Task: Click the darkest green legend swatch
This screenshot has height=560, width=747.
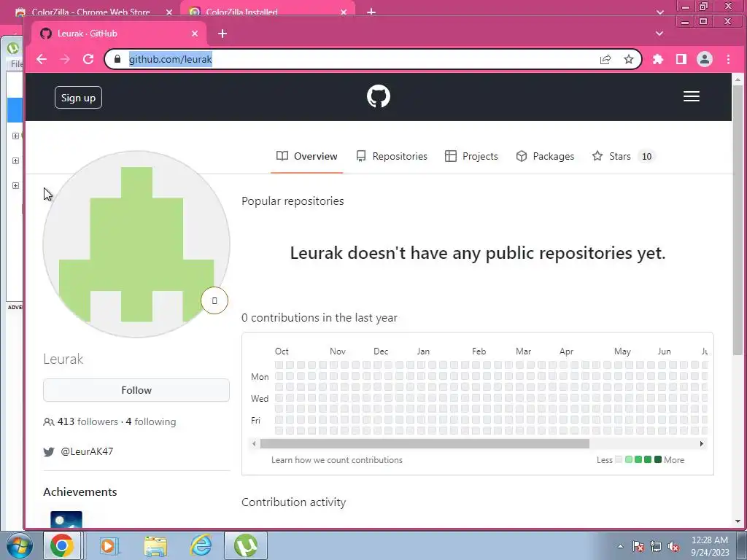Action: pos(658,459)
